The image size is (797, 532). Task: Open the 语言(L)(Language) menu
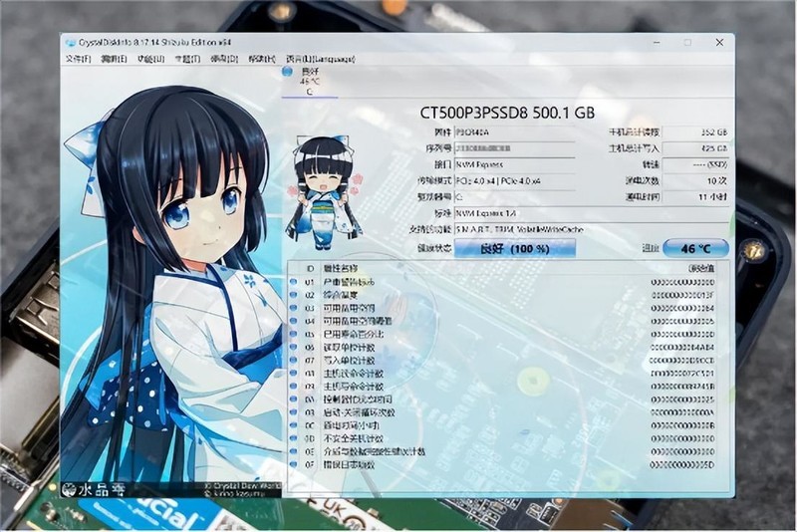click(320, 59)
